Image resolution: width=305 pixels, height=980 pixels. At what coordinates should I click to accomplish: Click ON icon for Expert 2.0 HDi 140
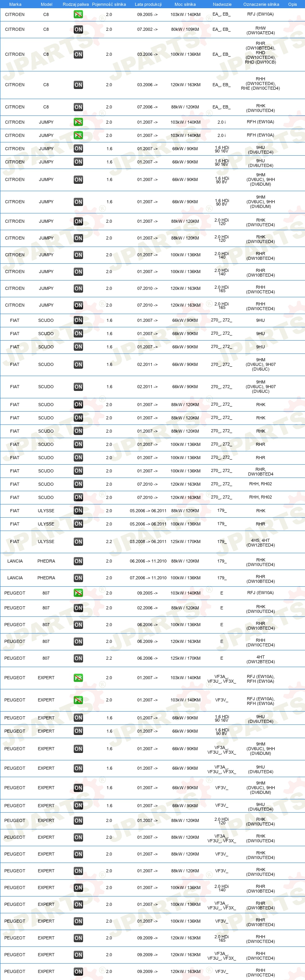pyautogui.click(x=78, y=888)
